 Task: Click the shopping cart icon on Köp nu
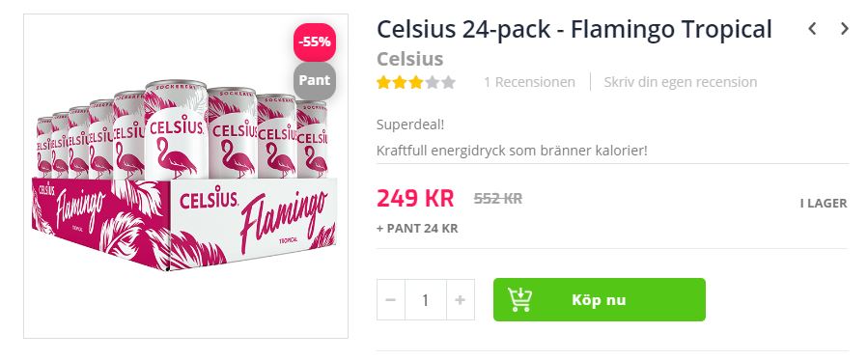pyautogui.click(x=520, y=300)
